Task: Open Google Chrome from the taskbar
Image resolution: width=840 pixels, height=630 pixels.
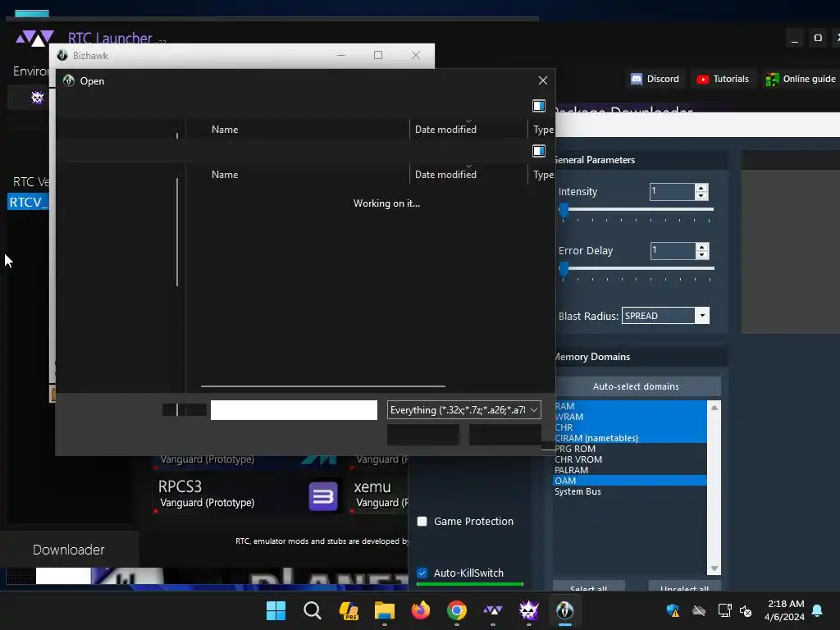Action: tap(456, 610)
